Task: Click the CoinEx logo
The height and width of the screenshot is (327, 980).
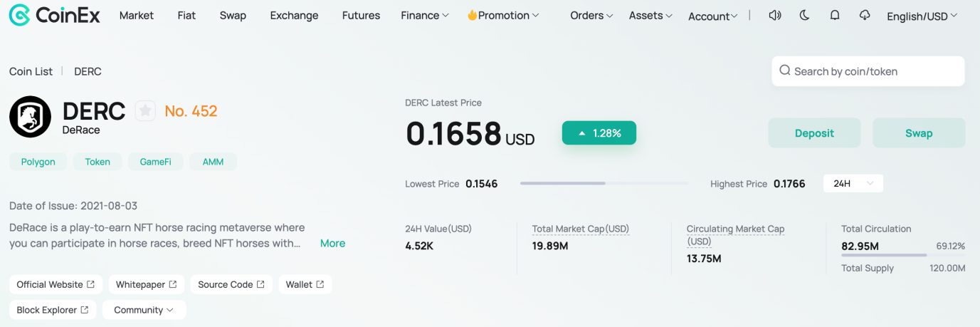Action: (x=54, y=14)
